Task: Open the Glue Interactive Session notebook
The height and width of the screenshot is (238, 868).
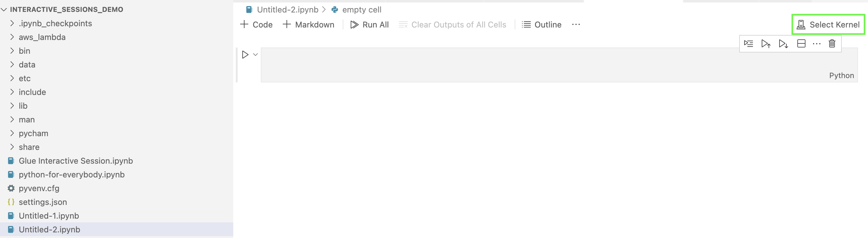Action: click(76, 161)
